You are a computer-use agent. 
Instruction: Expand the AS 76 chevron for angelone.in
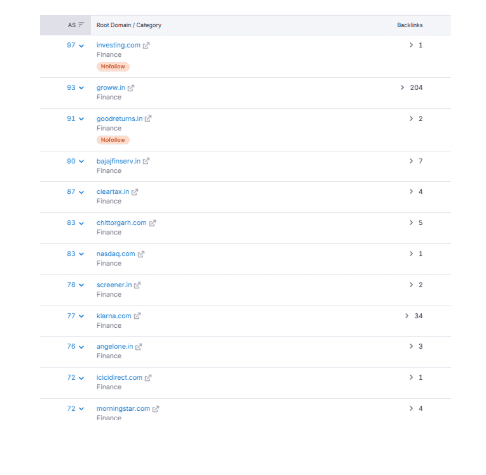[x=81, y=347]
